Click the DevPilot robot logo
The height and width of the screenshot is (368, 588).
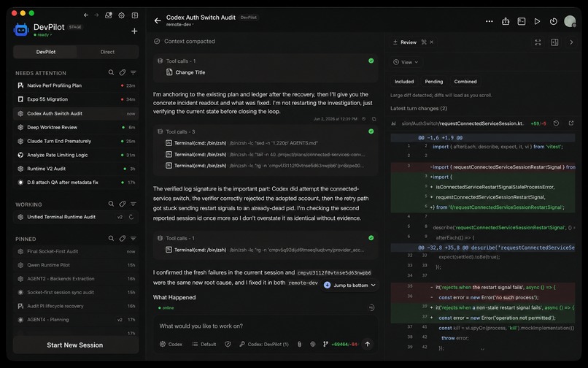point(21,29)
